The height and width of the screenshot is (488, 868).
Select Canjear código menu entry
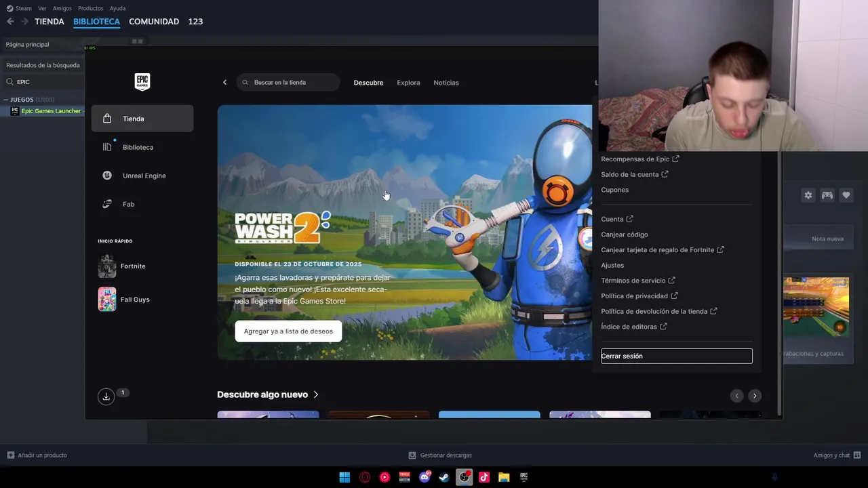[x=625, y=235]
